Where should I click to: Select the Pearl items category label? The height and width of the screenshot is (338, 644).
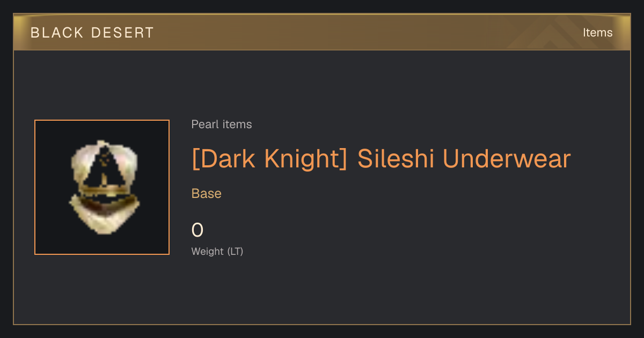[x=222, y=124]
